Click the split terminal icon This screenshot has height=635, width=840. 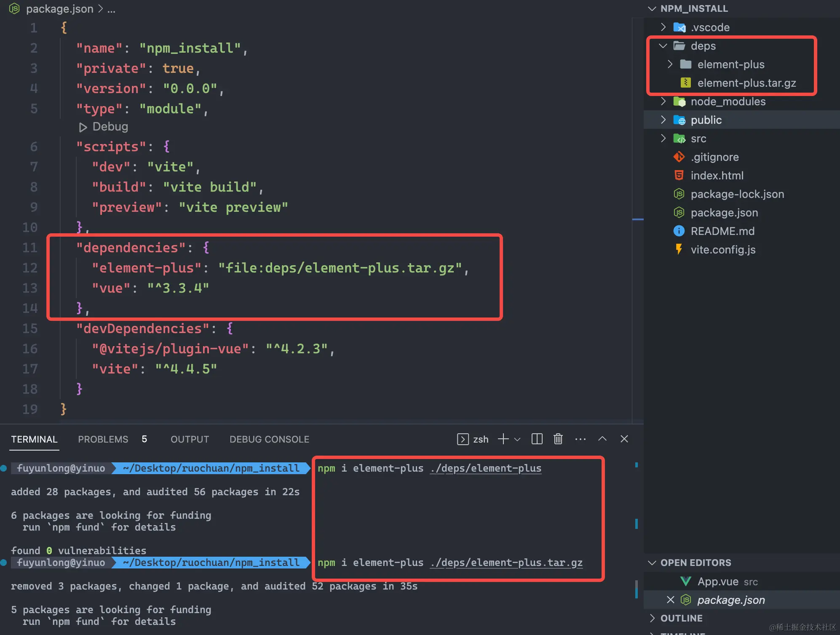point(537,439)
